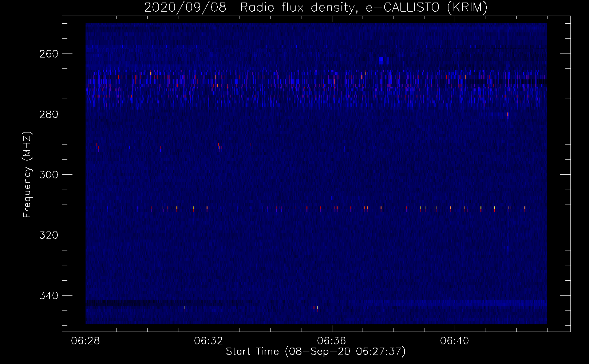Screen dimensions: 589x364
Task: Select the 'Frequency (MHZ)' axis label
Action: pyautogui.click(x=27, y=174)
